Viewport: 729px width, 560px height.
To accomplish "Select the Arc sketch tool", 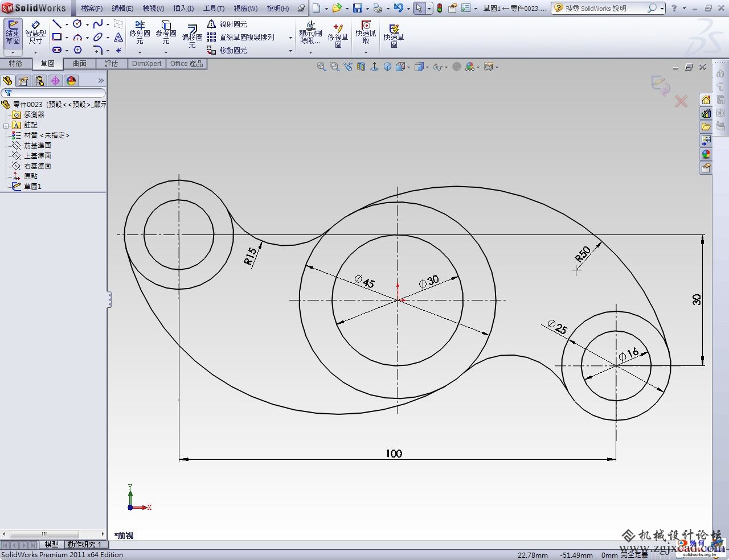I will click(77, 37).
